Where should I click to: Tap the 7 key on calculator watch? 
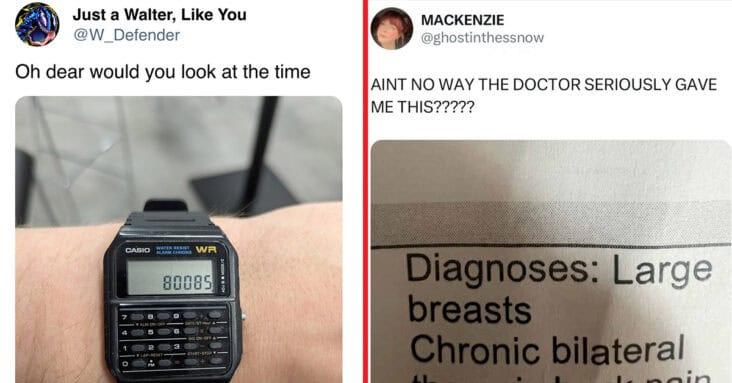point(137,317)
